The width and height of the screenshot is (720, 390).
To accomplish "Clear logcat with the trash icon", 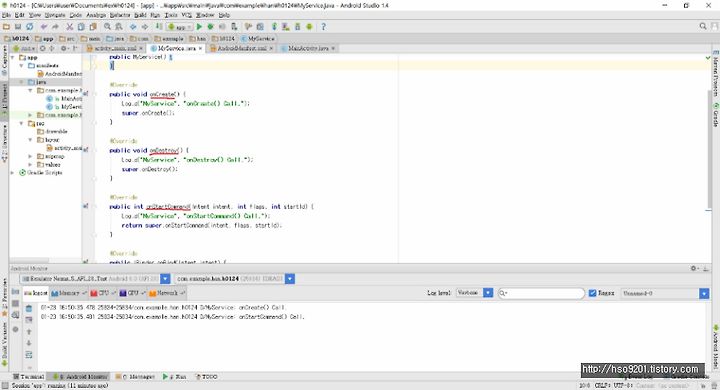I will (29, 309).
